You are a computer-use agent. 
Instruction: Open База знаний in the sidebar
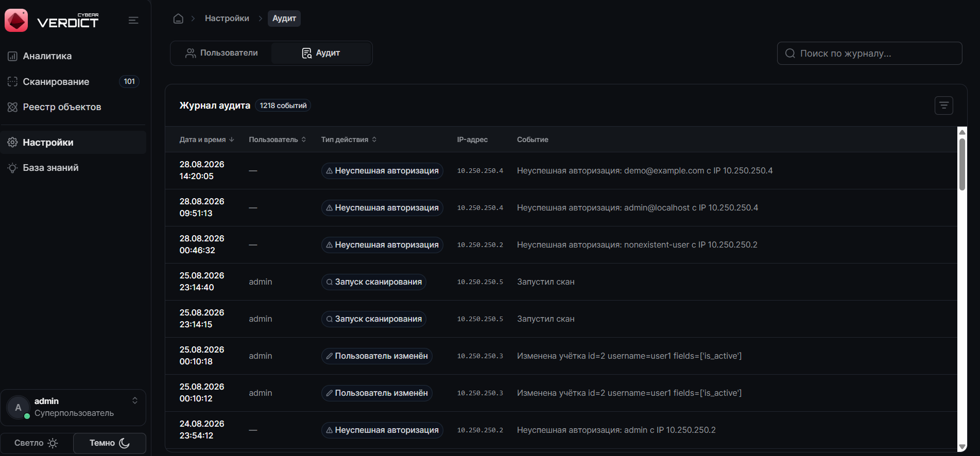tap(73, 168)
